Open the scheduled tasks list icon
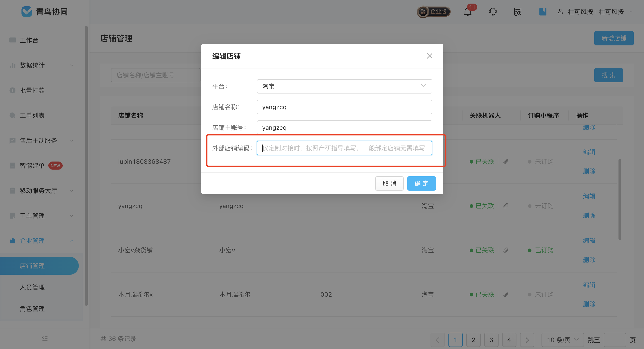Image resolution: width=644 pixels, height=349 pixels. (518, 11)
